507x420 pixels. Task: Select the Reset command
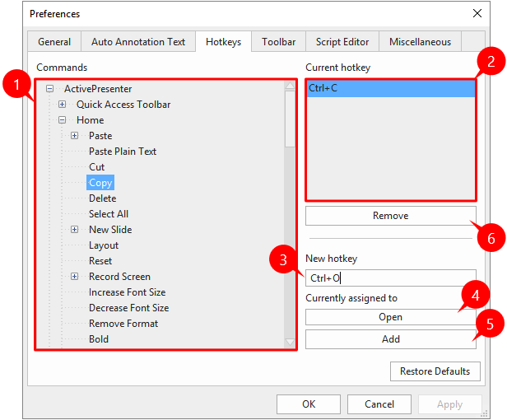pyautogui.click(x=100, y=261)
